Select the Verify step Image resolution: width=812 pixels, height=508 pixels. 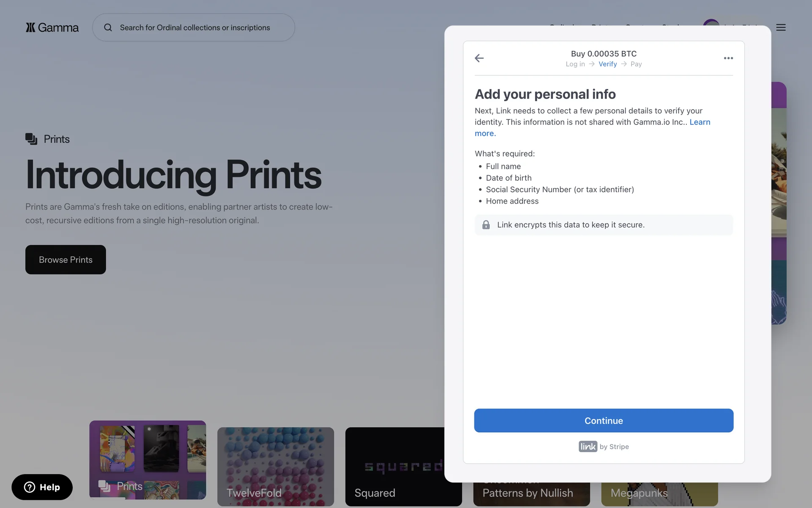pyautogui.click(x=607, y=64)
